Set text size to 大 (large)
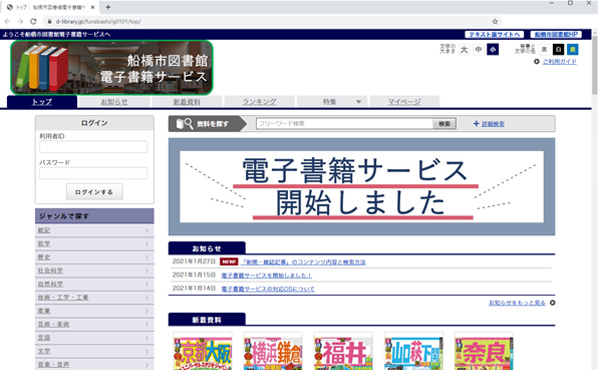Image resolution: width=598 pixels, height=370 pixels. [x=464, y=50]
